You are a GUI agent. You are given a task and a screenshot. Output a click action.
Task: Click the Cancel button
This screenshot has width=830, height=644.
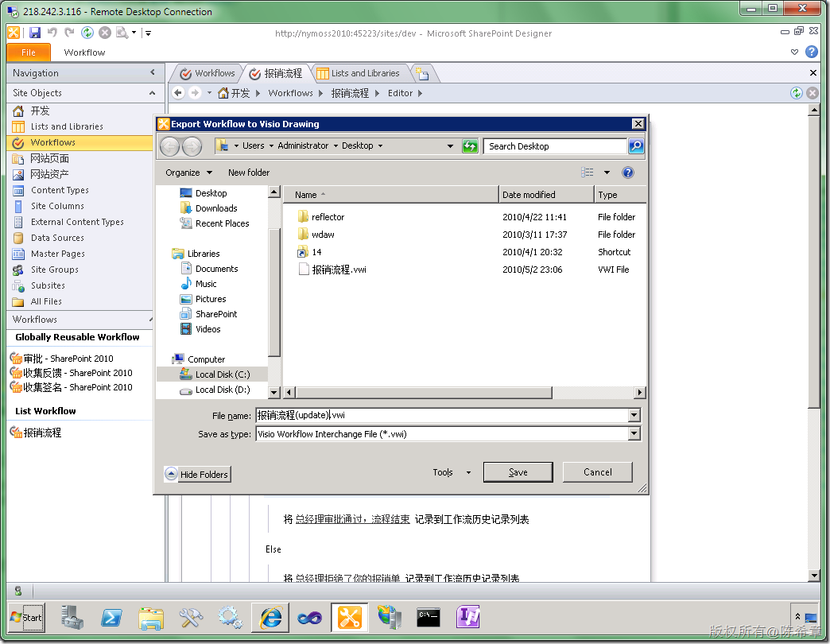[x=597, y=472]
